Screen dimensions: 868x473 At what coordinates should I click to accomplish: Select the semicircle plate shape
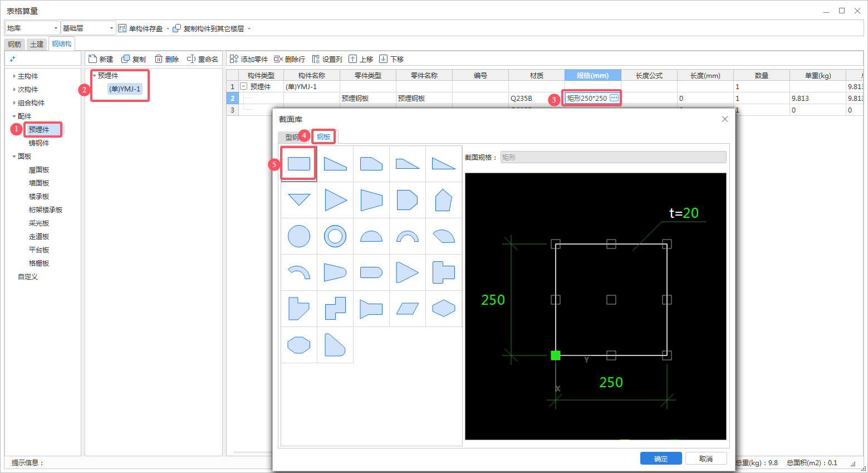click(371, 236)
